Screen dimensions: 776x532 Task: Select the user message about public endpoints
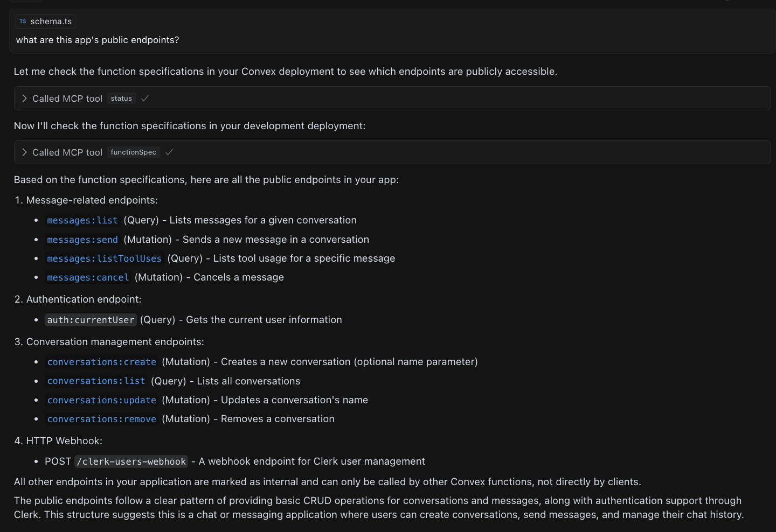tap(98, 40)
